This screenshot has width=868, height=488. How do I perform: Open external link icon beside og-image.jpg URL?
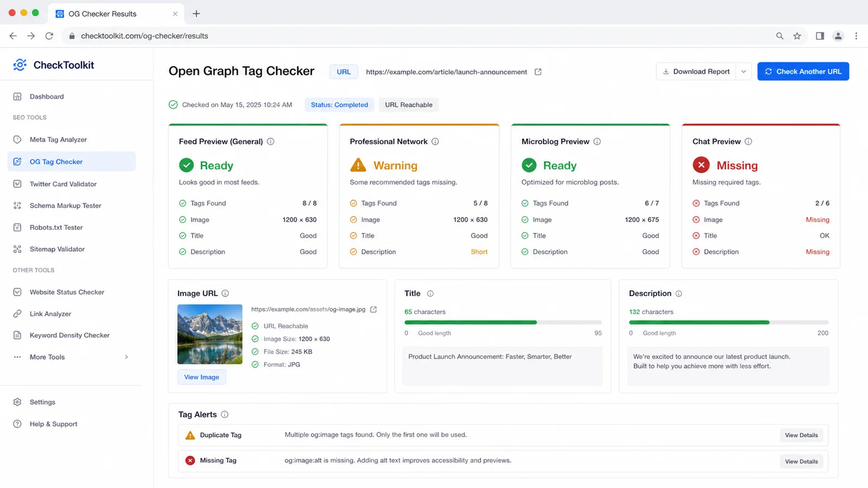click(373, 310)
